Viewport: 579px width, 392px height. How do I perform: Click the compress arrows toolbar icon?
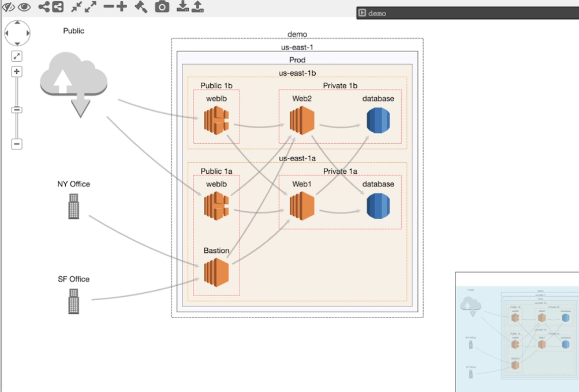point(76,7)
